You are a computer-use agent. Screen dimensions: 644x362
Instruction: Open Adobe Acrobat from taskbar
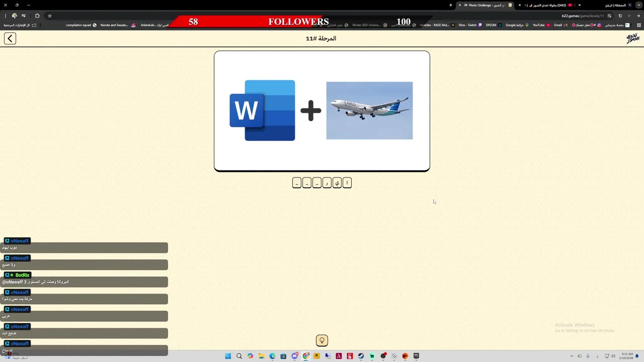(x=339, y=356)
